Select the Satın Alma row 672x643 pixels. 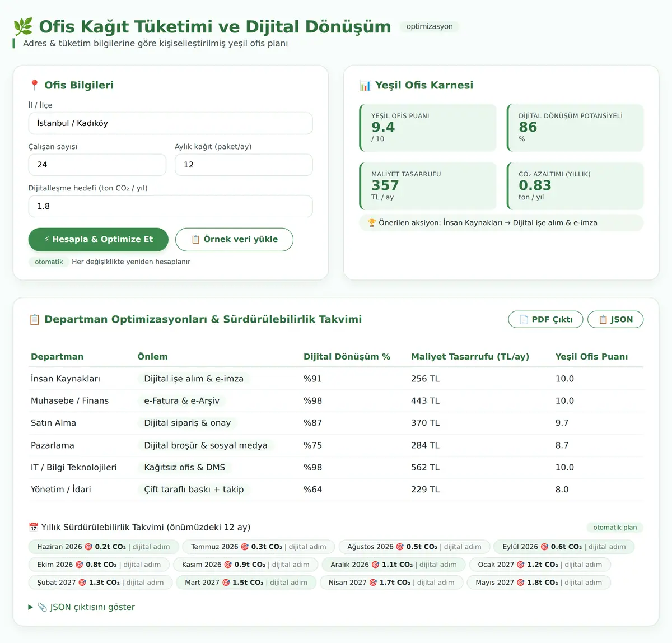click(336, 423)
